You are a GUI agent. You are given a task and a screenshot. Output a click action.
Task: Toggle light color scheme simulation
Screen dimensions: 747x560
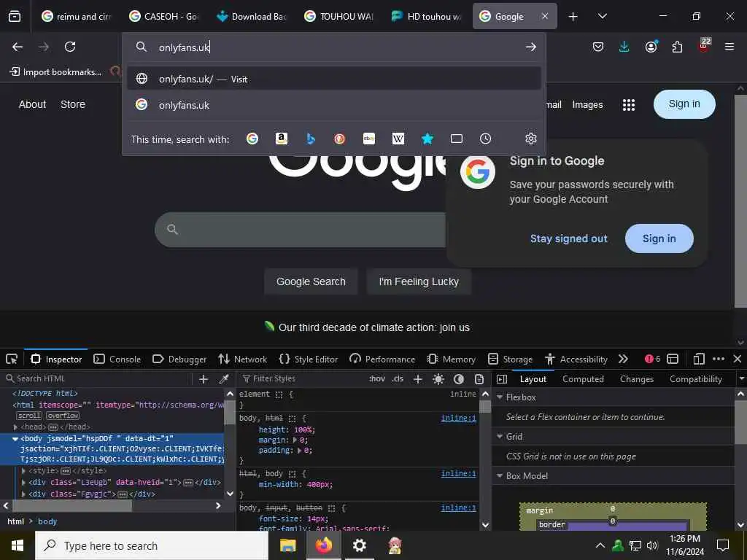(x=438, y=379)
